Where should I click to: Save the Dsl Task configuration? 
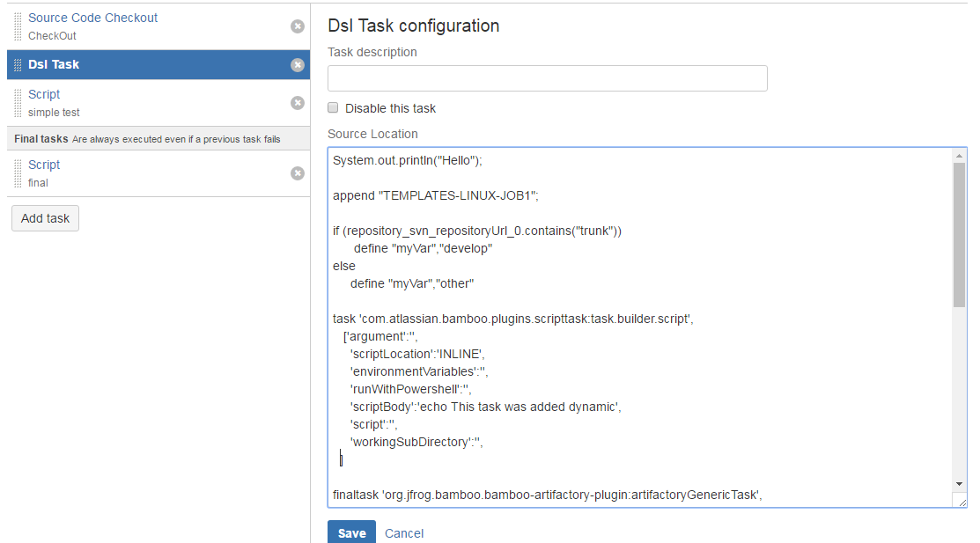click(x=351, y=532)
